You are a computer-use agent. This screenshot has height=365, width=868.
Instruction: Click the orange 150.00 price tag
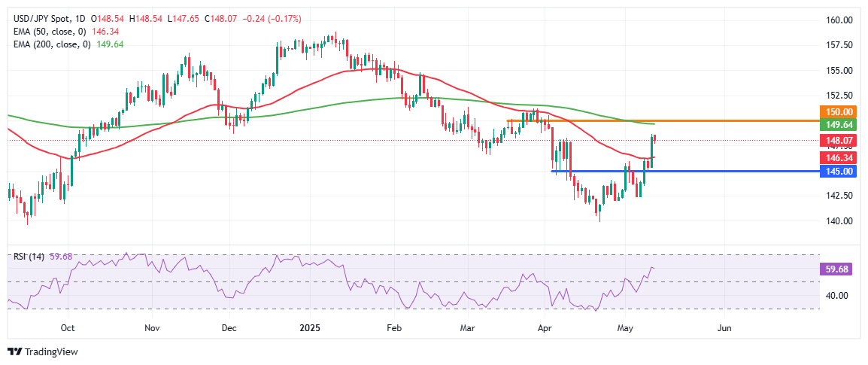[836, 111]
